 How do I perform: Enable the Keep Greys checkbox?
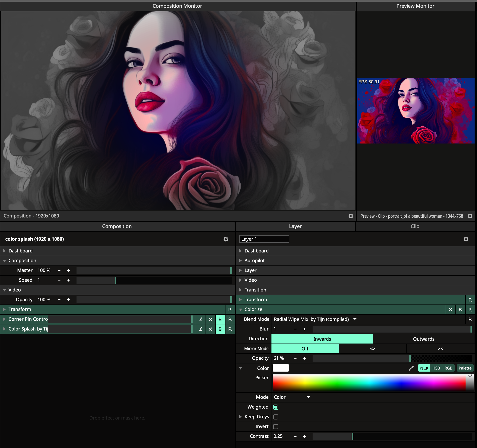pos(276,417)
